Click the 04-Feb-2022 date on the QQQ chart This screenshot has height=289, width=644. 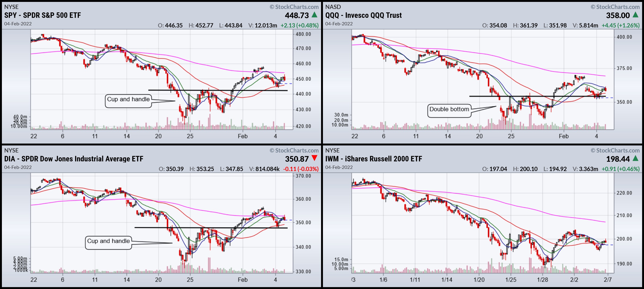pos(339,24)
